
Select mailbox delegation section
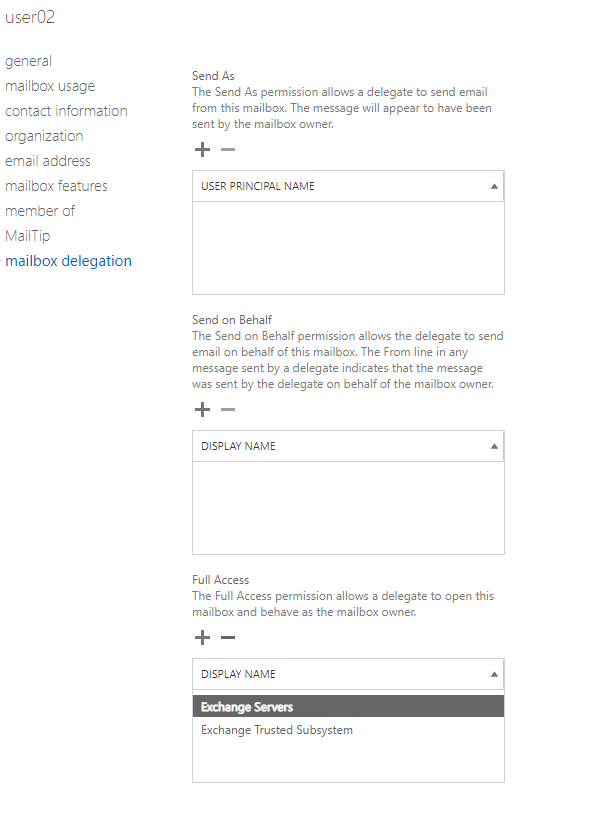68,261
